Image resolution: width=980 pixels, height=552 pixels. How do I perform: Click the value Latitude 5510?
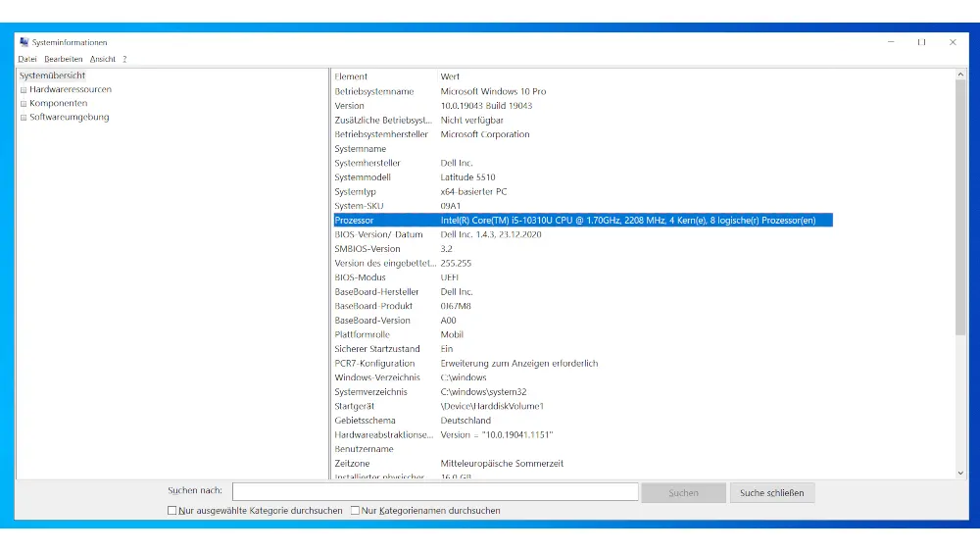click(467, 177)
